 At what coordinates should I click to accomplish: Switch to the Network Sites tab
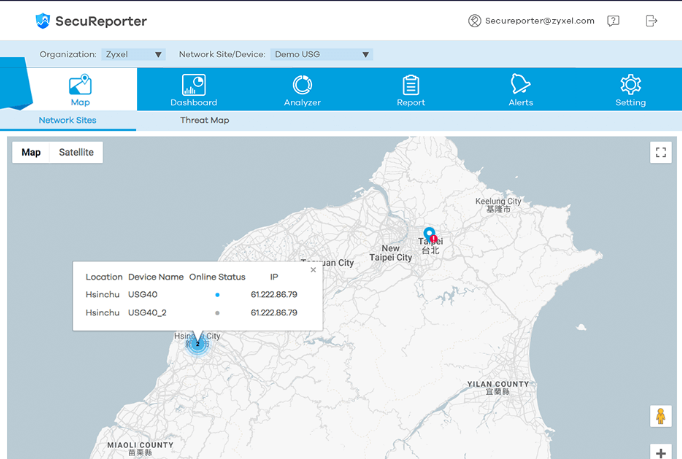pyautogui.click(x=67, y=120)
